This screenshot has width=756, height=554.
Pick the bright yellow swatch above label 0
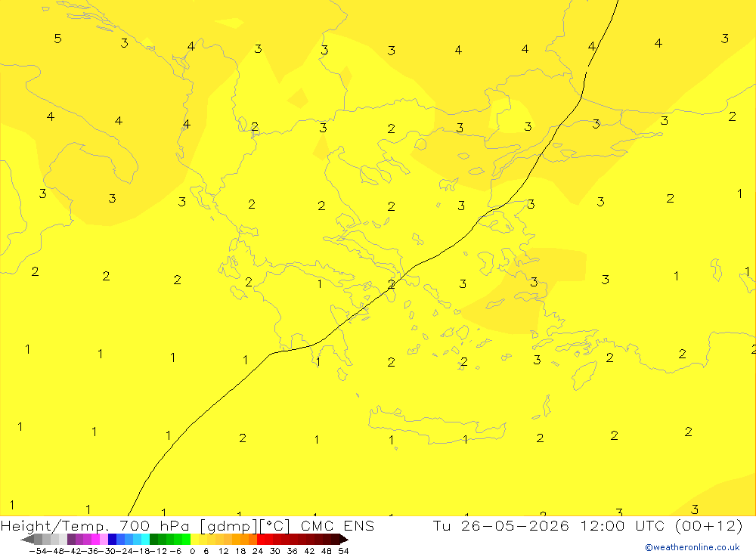(194, 540)
